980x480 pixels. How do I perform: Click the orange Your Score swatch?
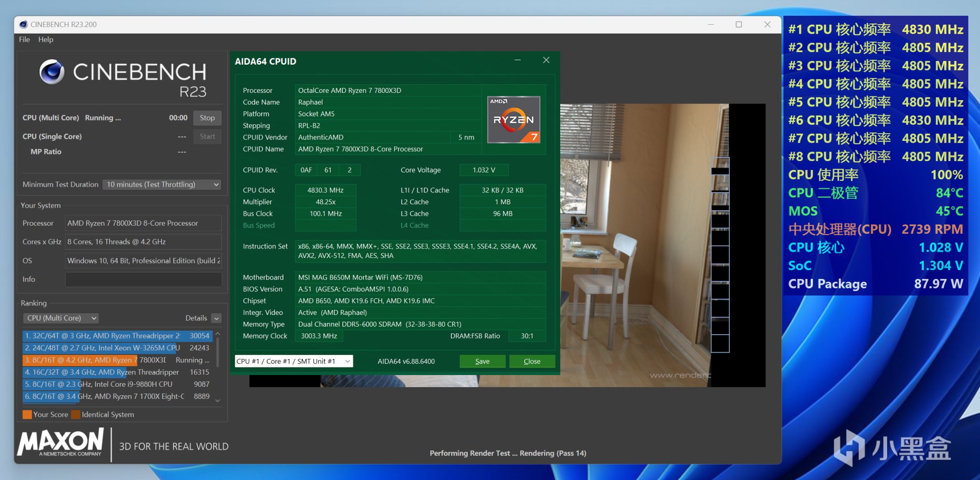pos(27,415)
